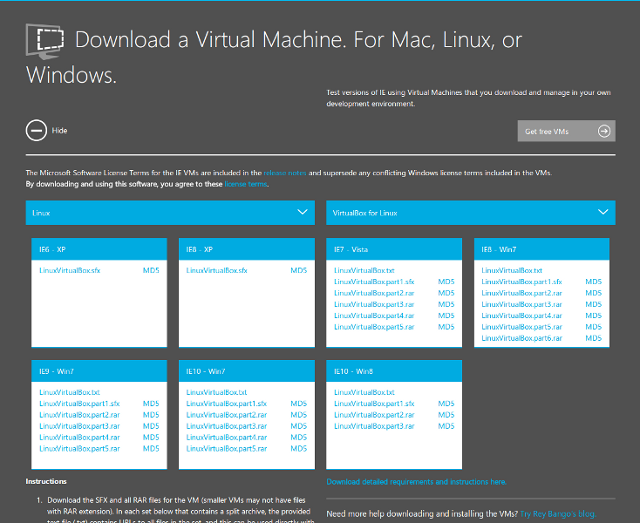
Task: Visit Rey Bango's blog link
Action: point(558,514)
